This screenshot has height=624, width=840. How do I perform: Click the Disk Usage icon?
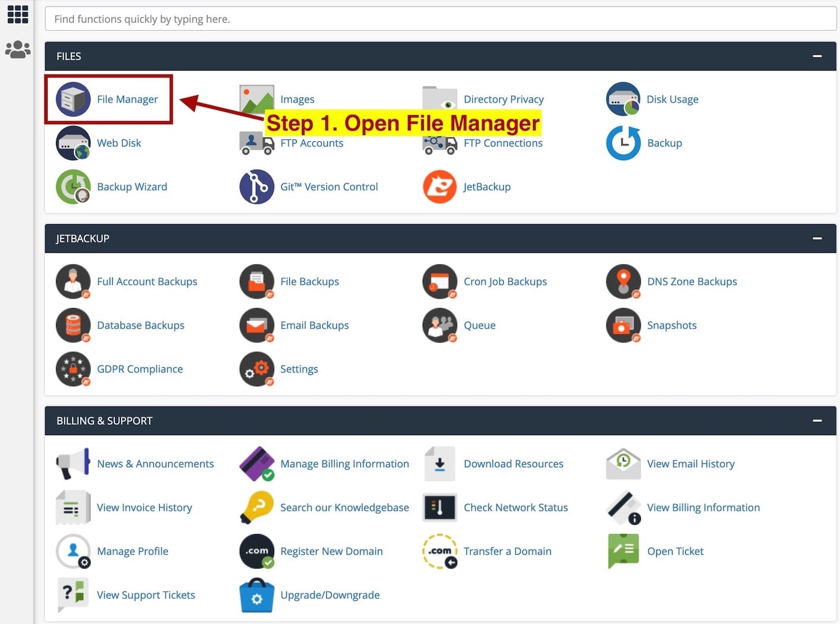point(623,100)
